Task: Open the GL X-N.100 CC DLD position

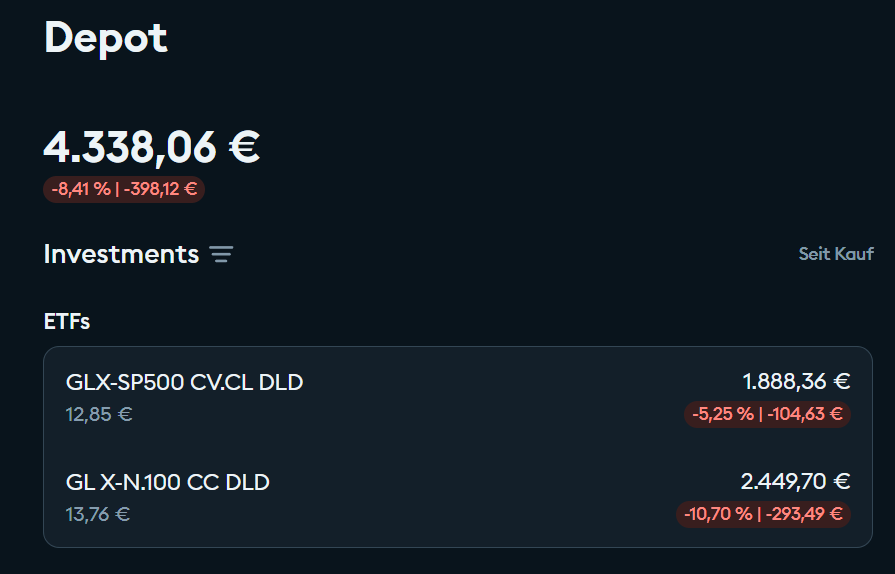Action: [x=168, y=482]
